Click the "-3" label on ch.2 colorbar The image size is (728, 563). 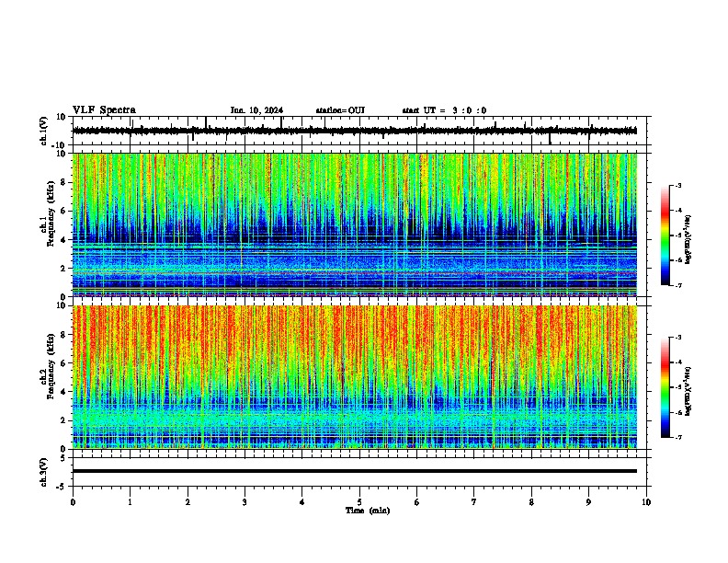pos(677,338)
